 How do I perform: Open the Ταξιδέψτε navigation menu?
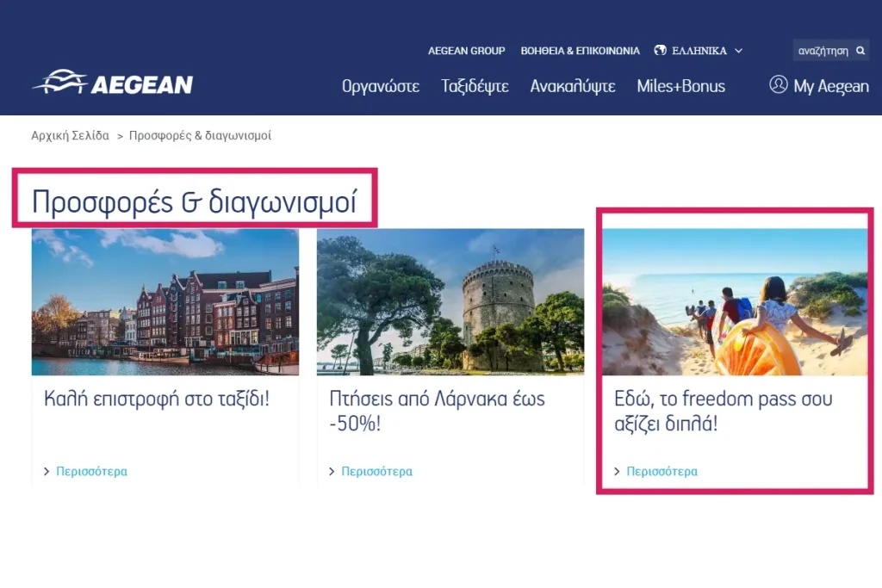click(x=475, y=86)
